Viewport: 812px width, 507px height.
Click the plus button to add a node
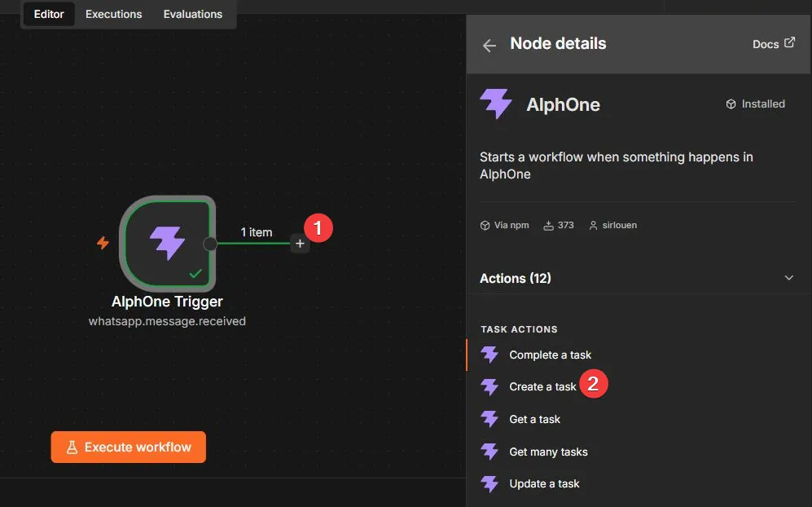click(x=300, y=244)
